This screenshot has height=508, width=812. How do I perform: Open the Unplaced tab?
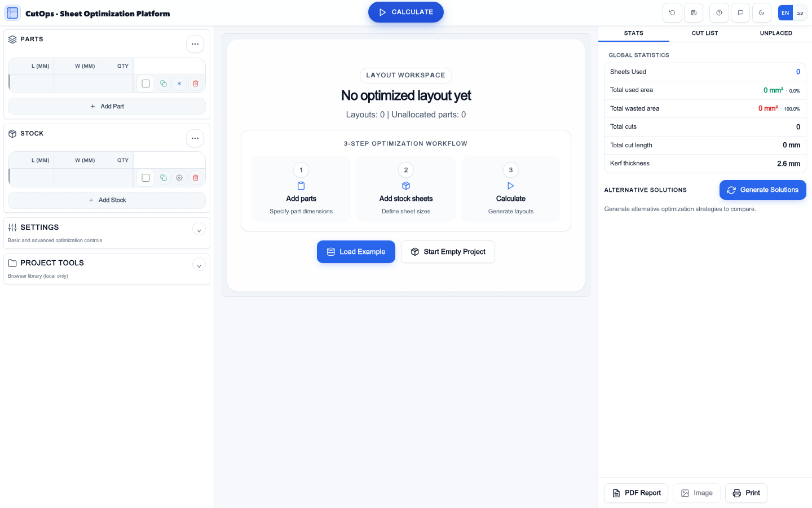coord(775,33)
